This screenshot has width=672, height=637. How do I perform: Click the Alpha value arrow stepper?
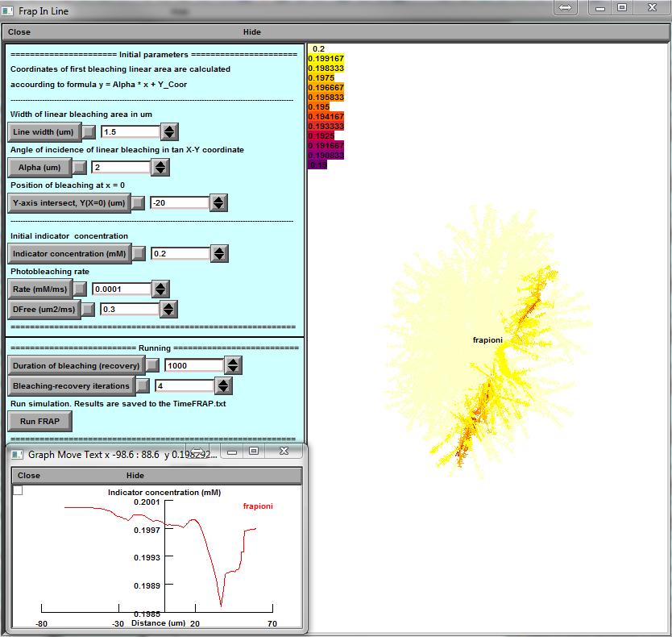click(x=160, y=167)
